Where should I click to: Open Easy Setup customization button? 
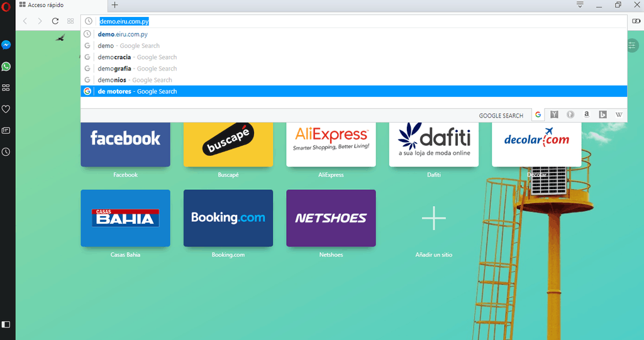632,46
